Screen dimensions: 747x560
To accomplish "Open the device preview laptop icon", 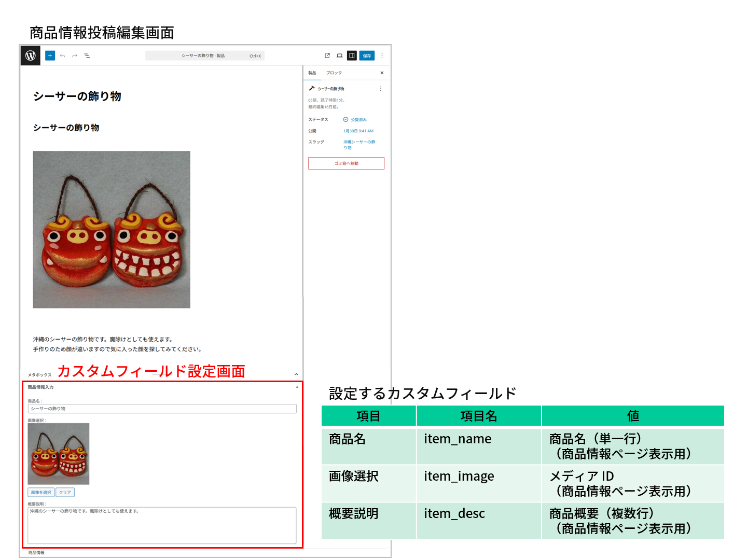I will point(339,55).
